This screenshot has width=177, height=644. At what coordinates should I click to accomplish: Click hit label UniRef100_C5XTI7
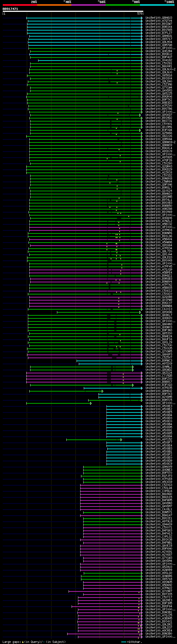coord(159,597)
